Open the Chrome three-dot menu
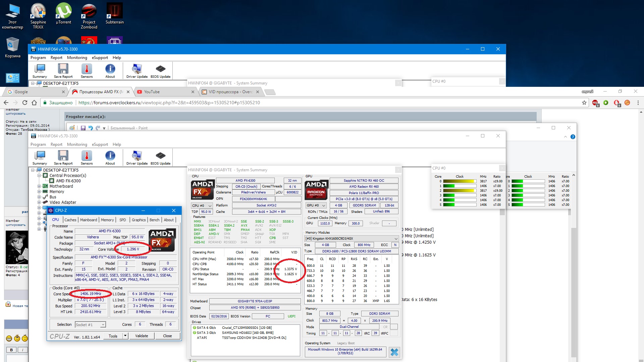 click(638, 103)
